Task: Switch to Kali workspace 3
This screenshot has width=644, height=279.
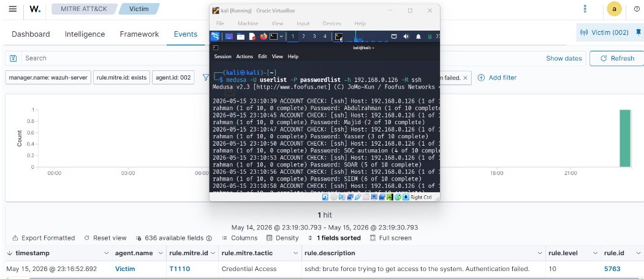Action: 314,37
